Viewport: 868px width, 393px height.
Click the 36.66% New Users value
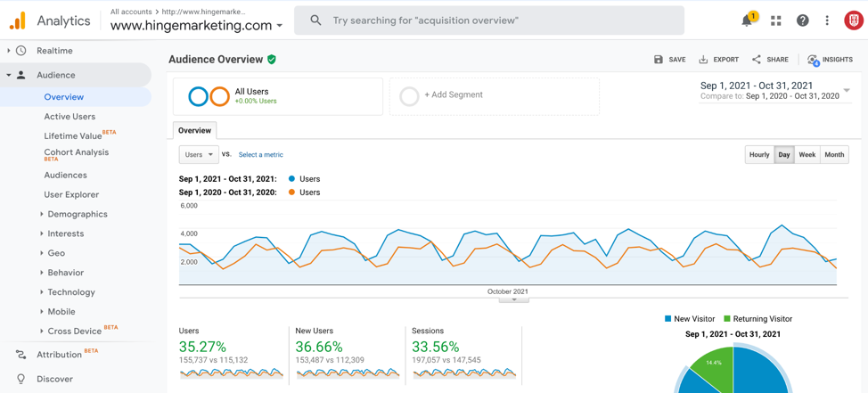(x=319, y=347)
